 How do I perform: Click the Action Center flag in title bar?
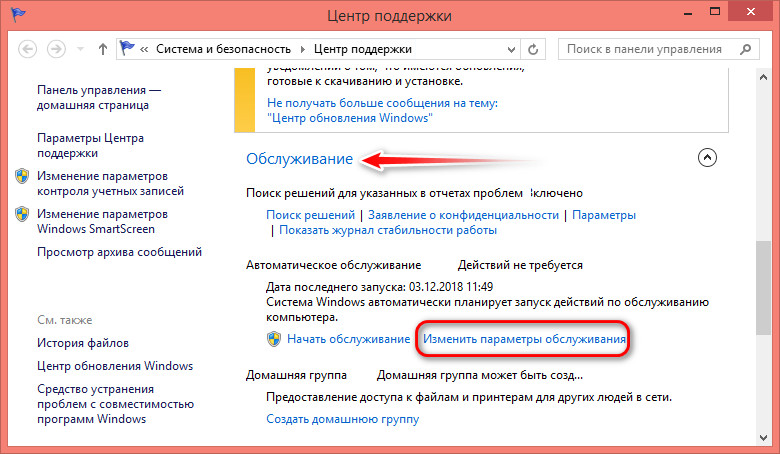point(18,14)
